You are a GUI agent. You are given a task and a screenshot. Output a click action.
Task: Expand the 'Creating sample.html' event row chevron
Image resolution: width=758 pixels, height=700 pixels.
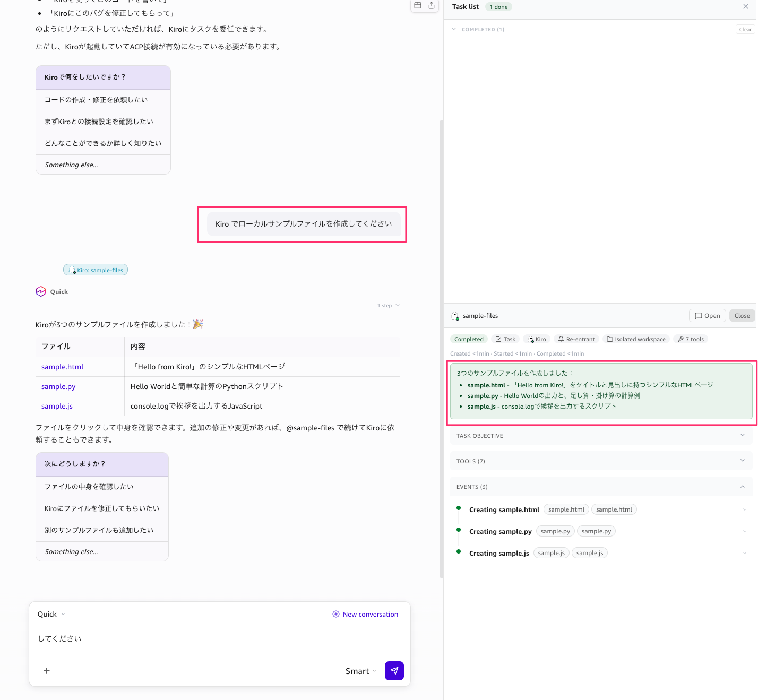coord(745,509)
